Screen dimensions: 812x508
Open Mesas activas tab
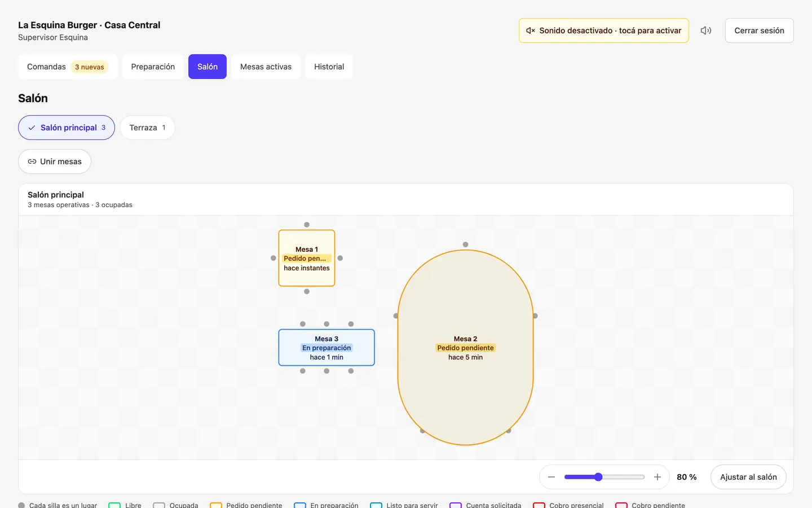pyautogui.click(x=266, y=67)
